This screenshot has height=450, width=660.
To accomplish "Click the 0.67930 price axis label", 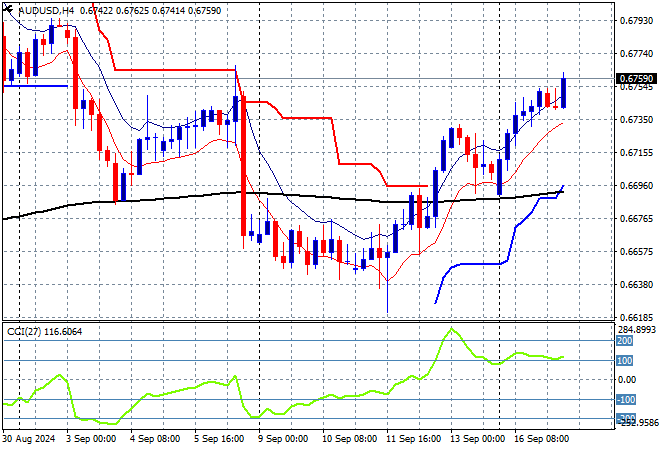I will [636, 21].
